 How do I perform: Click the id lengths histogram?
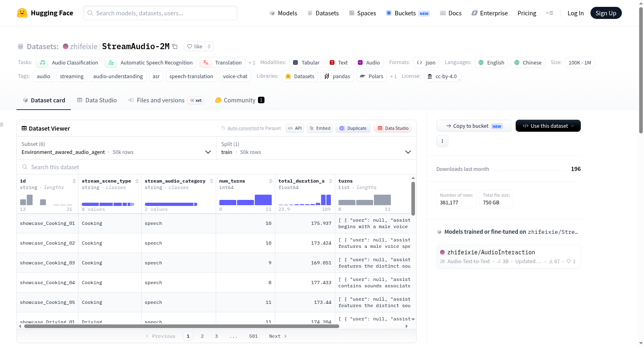click(46, 200)
